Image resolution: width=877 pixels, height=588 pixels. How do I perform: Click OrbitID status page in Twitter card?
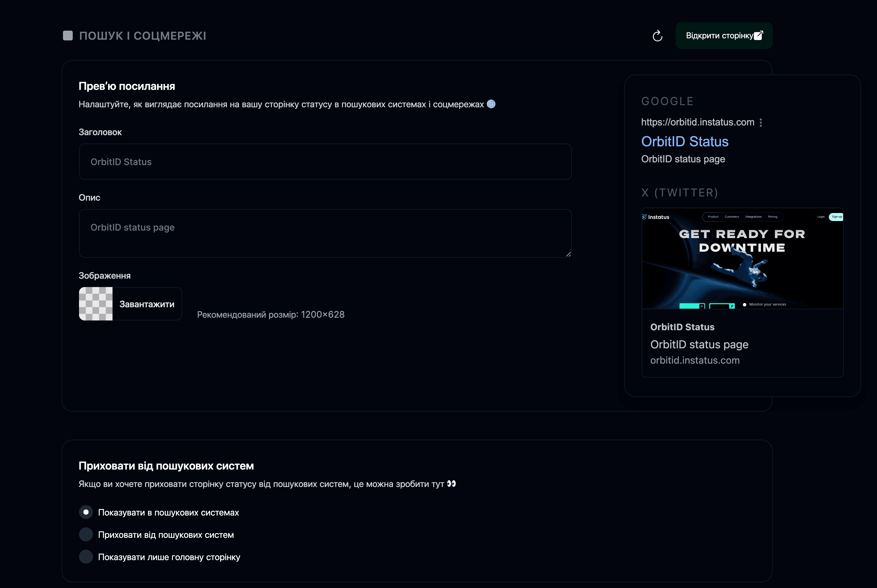(x=699, y=344)
